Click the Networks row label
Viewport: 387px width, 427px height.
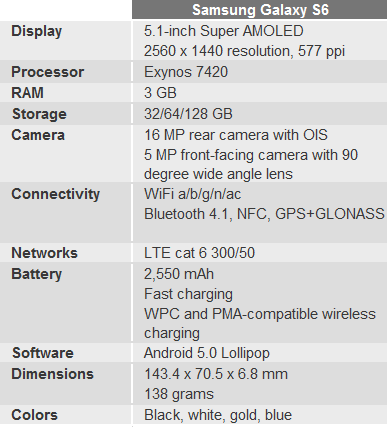pyautogui.click(x=44, y=253)
